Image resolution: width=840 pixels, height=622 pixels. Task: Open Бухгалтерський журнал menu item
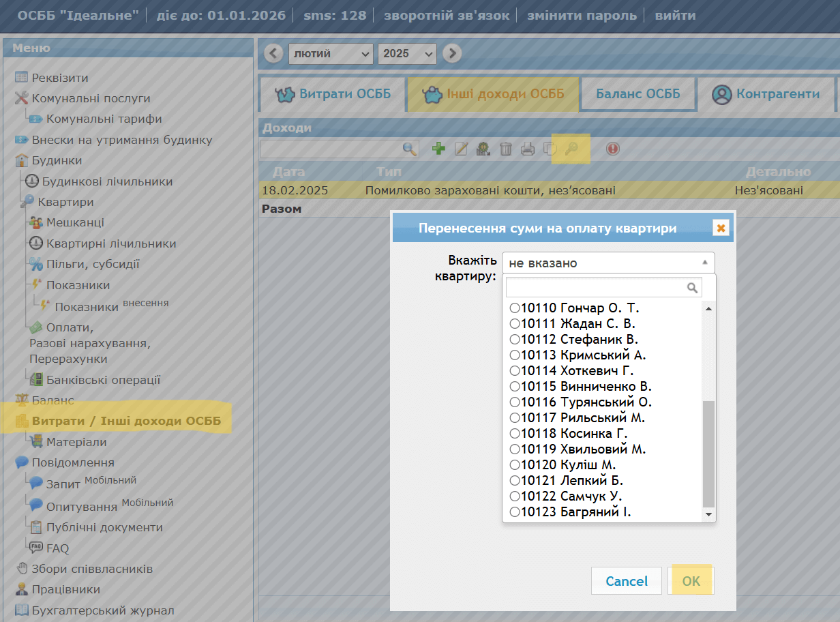[x=103, y=610]
